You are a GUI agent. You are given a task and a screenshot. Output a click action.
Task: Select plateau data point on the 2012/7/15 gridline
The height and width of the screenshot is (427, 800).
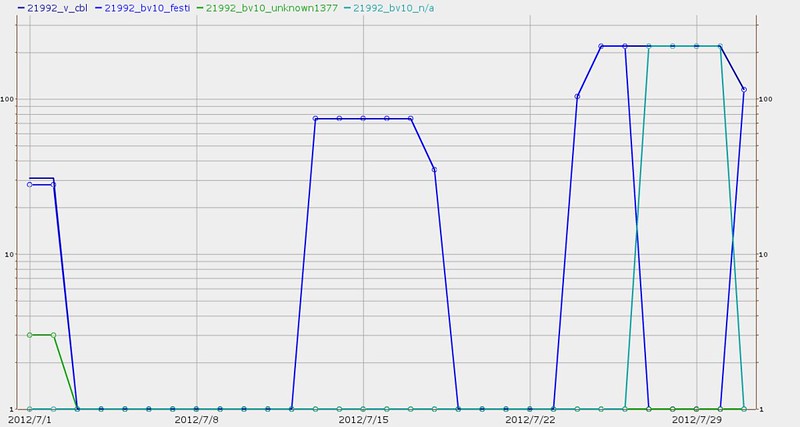pos(363,118)
